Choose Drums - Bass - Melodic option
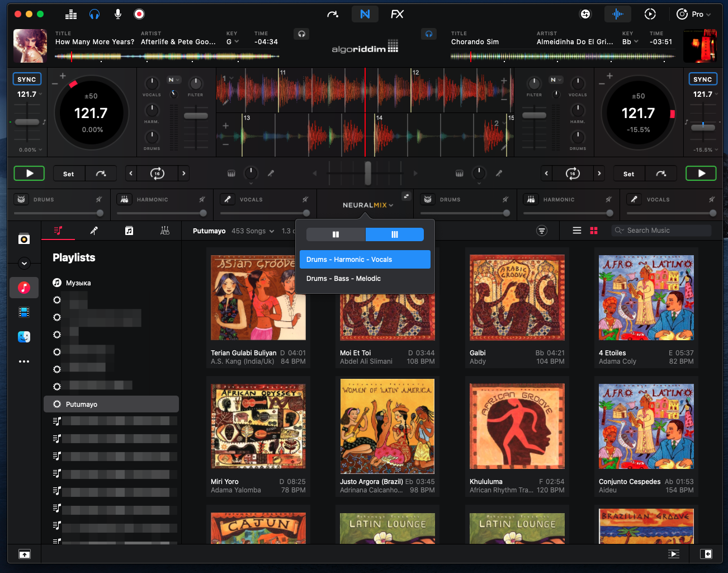728x573 pixels. point(365,279)
